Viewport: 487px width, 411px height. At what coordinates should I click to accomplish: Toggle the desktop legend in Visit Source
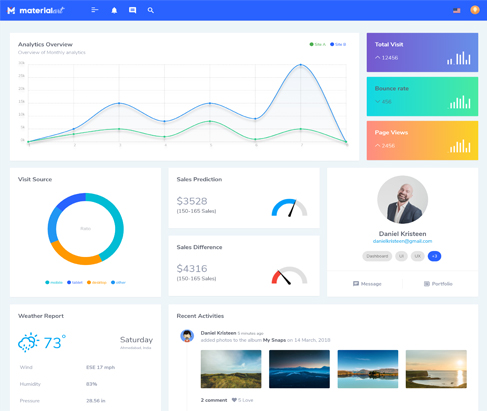coord(97,282)
